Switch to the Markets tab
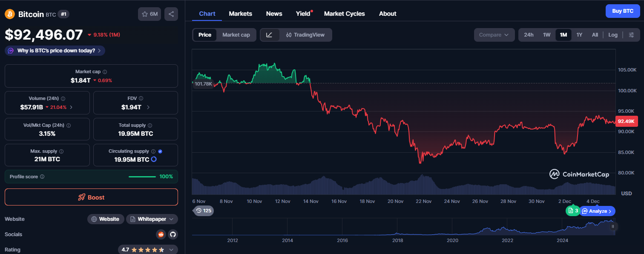This screenshot has height=254, width=644. [x=240, y=13]
